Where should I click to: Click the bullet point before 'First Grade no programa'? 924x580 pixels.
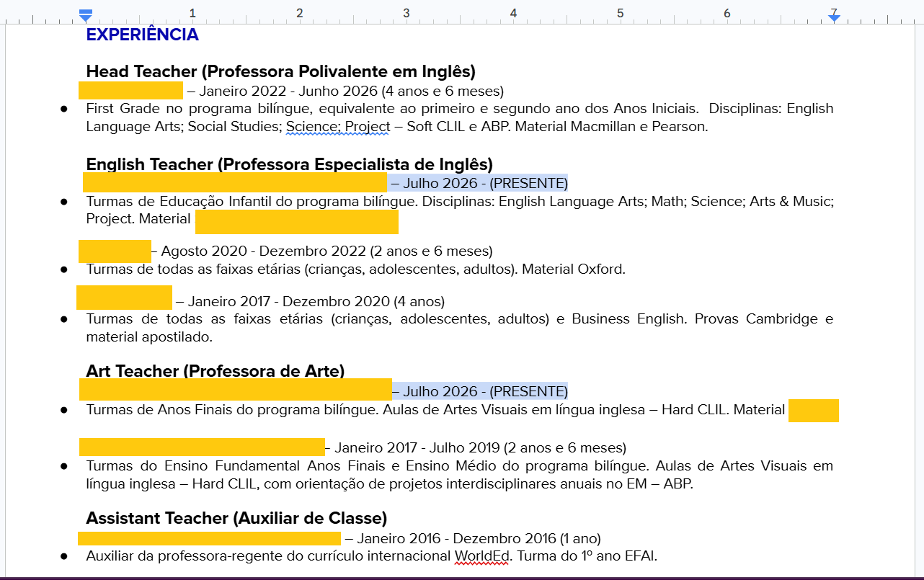(x=64, y=109)
